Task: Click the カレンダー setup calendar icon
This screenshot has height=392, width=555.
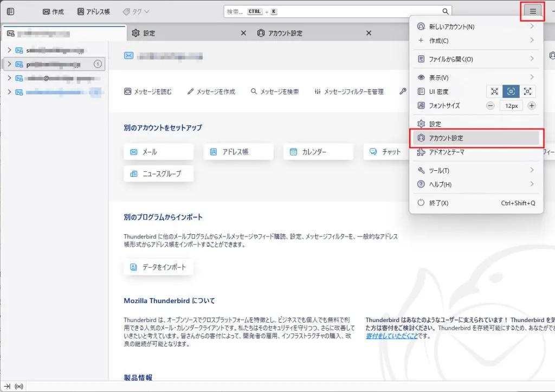Action: point(293,152)
